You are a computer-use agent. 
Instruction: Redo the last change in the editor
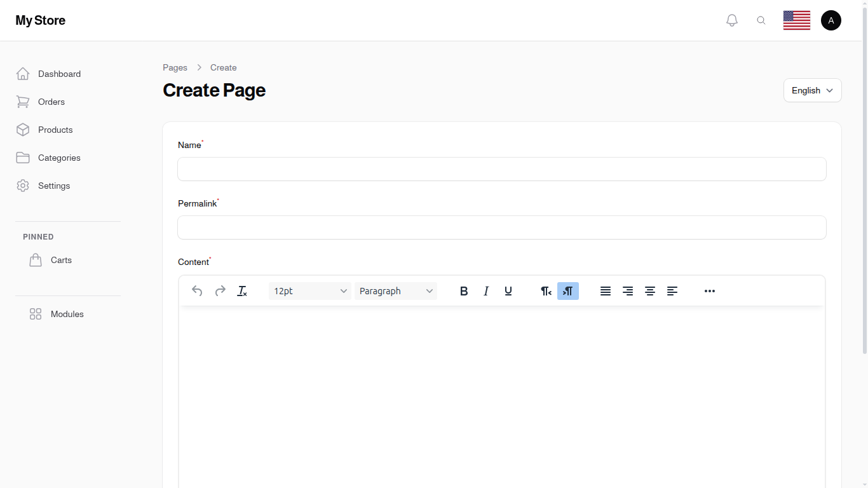[x=220, y=290]
